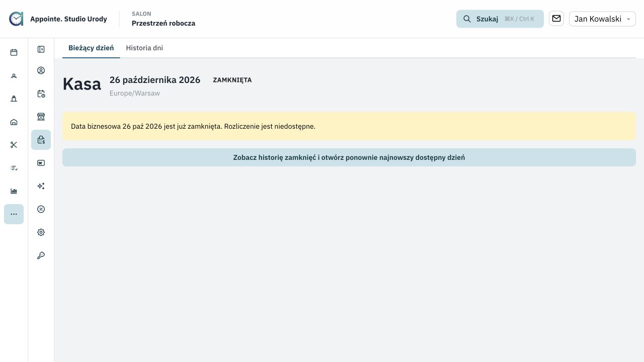Click the ZAMKNIĘTA status badge
Screen dimensions: 644x362
point(232,80)
